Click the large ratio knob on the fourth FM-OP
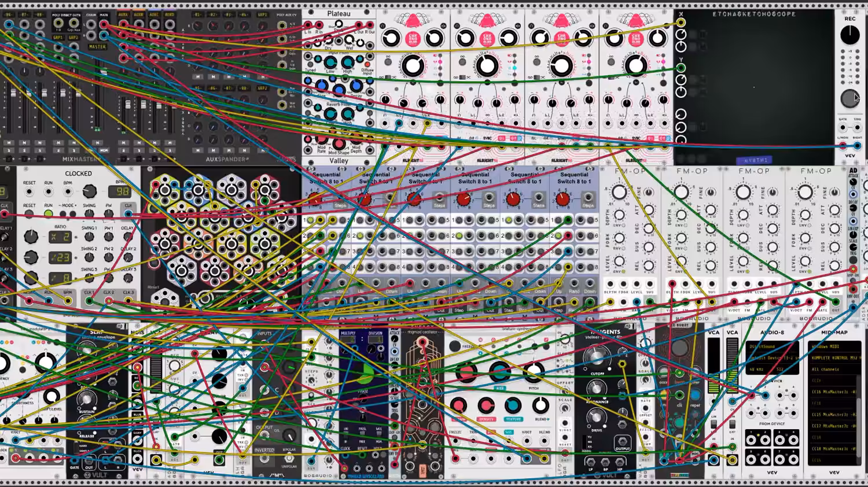Image resolution: width=868 pixels, height=487 pixels. pyautogui.click(x=805, y=192)
